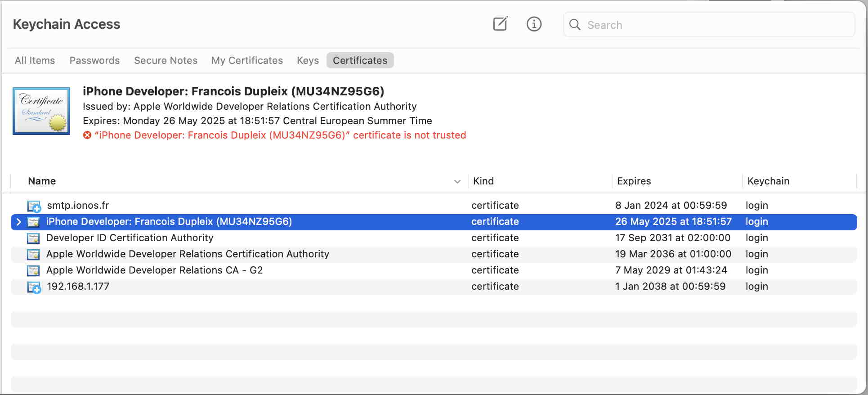This screenshot has height=395, width=868.
Task: Sort by the Kind column header
Action: (483, 181)
